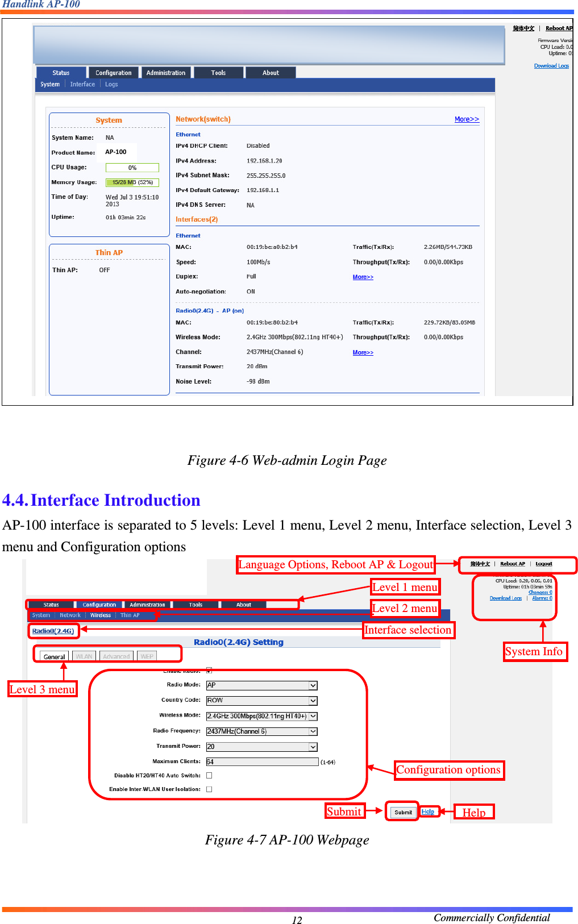Viewport: 578px width, 924px height.
Task: Toggle Enable Inter-WLAN User Isolation checkbox
Action: tap(209, 789)
